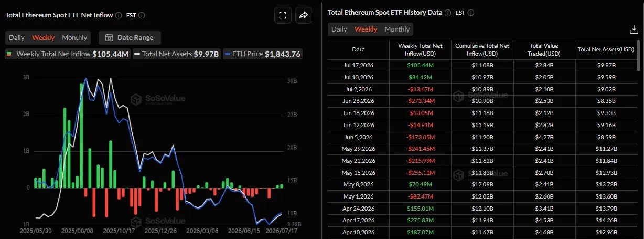Click the Jul 17,2026 date cell
The width and height of the screenshot is (644, 239).
pyautogui.click(x=358, y=65)
